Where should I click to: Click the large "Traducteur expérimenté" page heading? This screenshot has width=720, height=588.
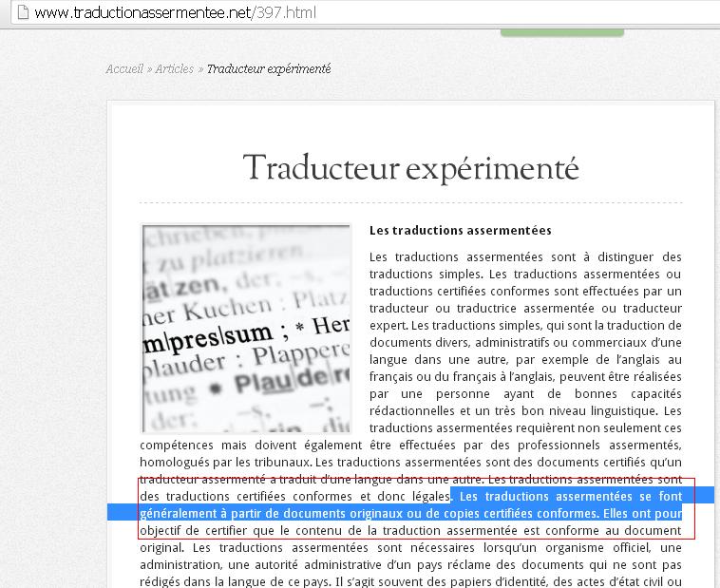pyautogui.click(x=410, y=169)
